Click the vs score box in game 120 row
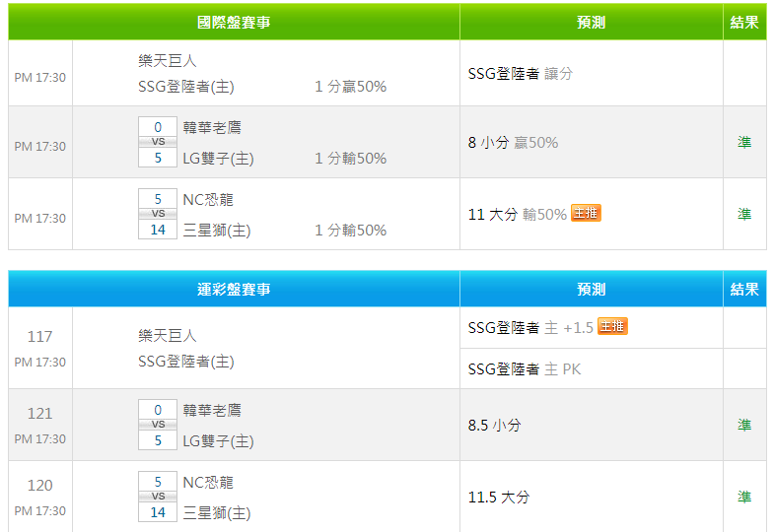Viewport: 774px width, 532px height. tap(158, 498)
